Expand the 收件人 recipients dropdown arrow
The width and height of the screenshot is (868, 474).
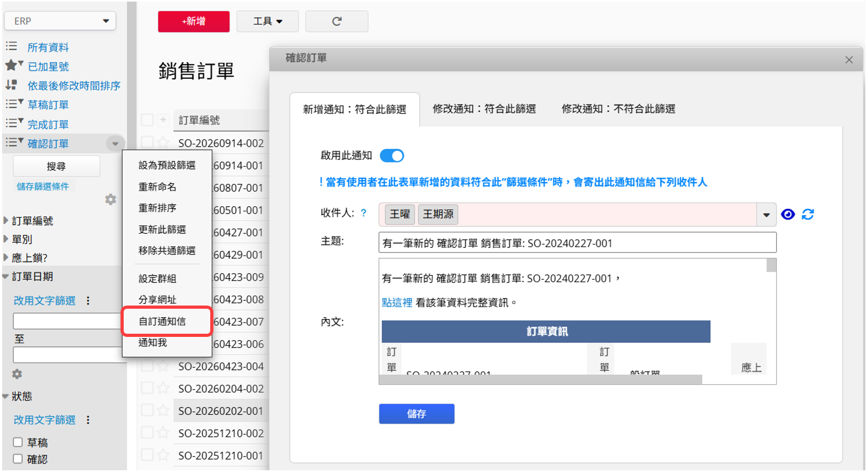point(766,215)
